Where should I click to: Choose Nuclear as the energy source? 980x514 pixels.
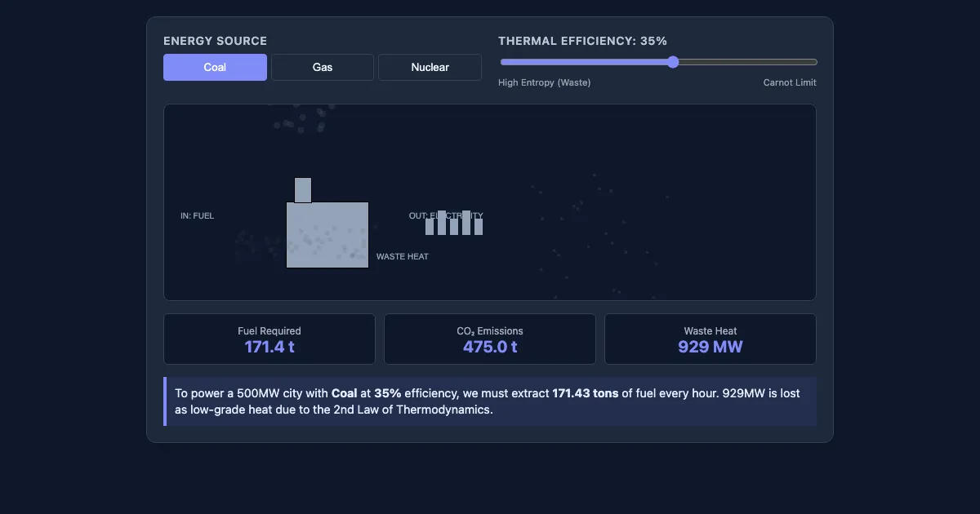(x=430, y=67)
